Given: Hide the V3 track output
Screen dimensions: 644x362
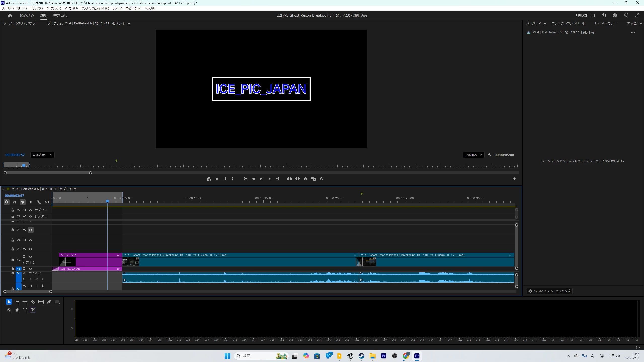Looking at the screenshot, I should click(31, 249).
